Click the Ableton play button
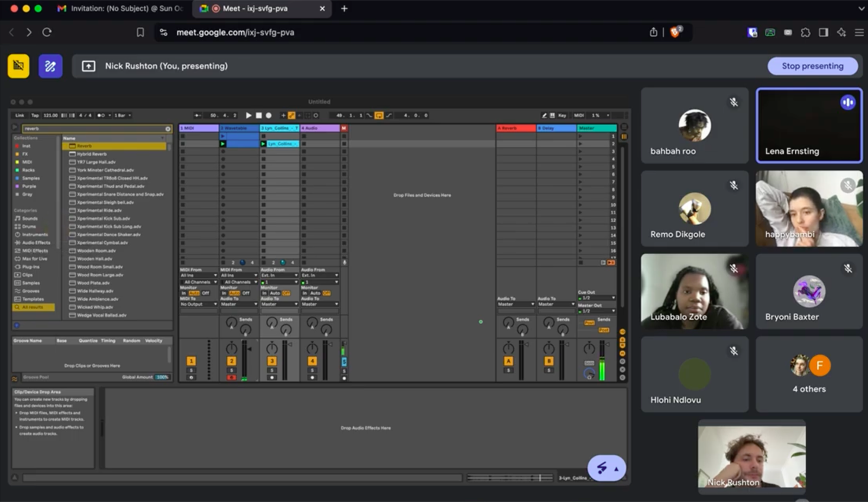 pyautogui.click(x=248, y=115)
